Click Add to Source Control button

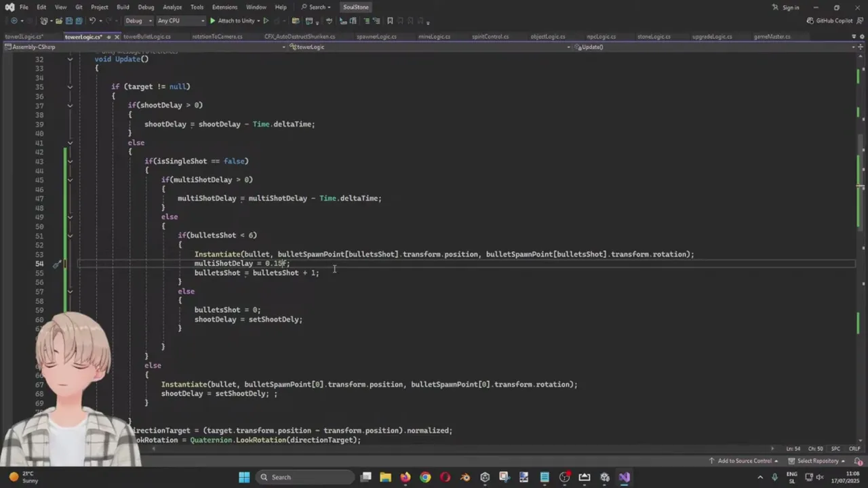tap(745, 461)
